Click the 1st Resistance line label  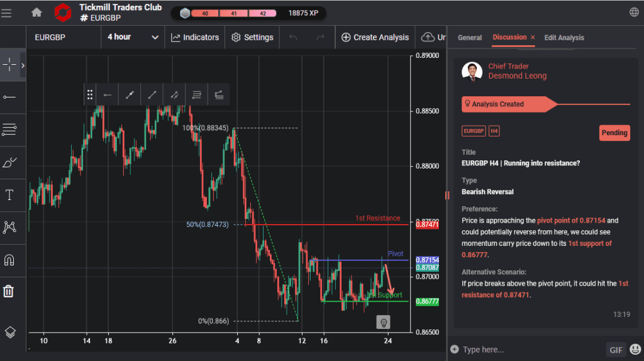pos(377,218)
